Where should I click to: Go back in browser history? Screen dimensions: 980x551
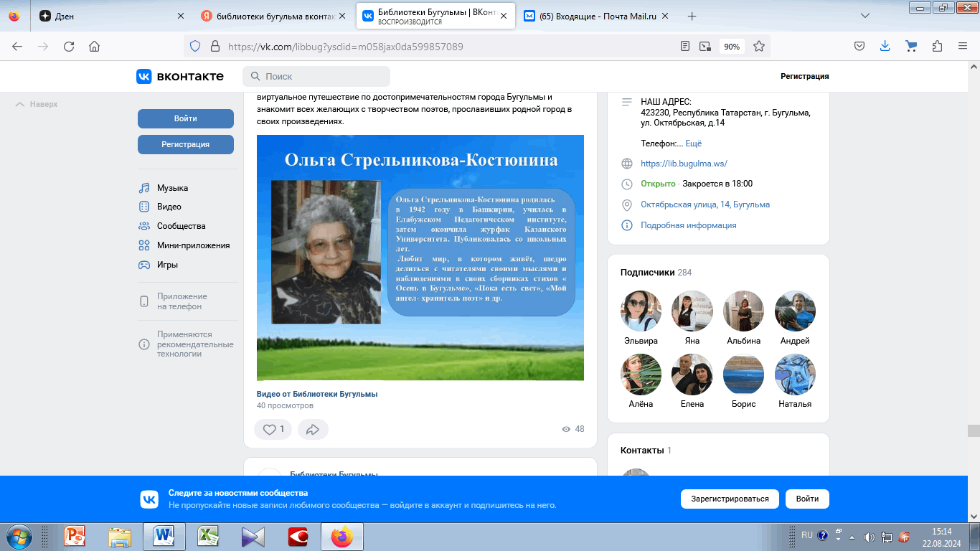[17, 46]
